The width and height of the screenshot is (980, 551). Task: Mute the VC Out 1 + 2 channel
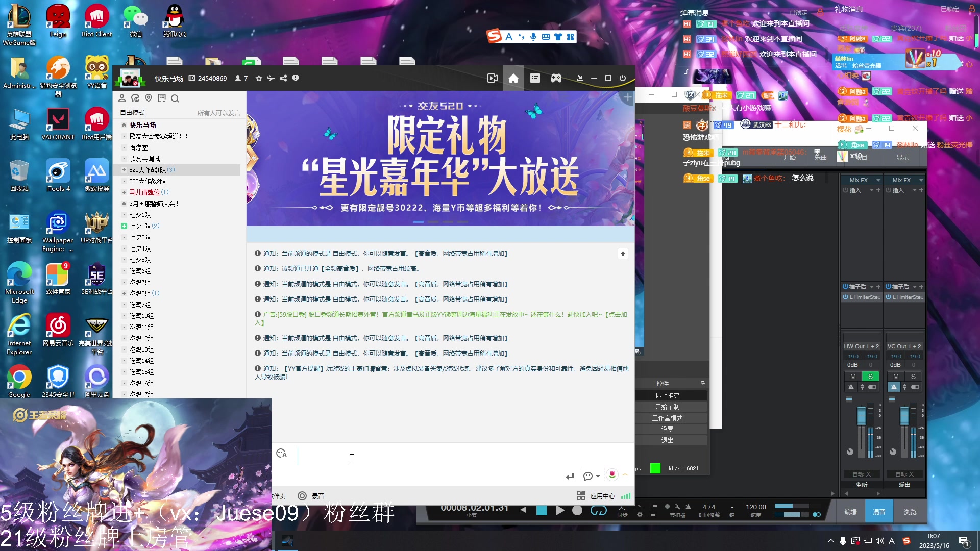tap(895, 376)
